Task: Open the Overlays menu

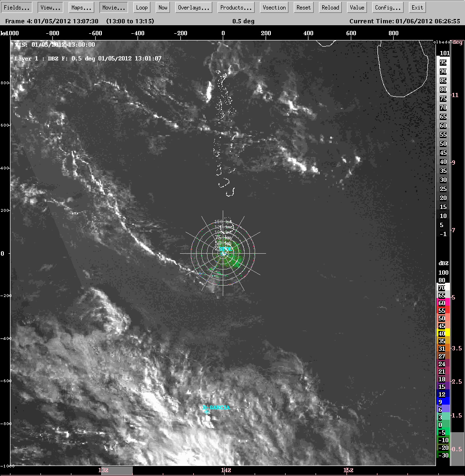Action: pyautogui.click(x=194, y=8)
